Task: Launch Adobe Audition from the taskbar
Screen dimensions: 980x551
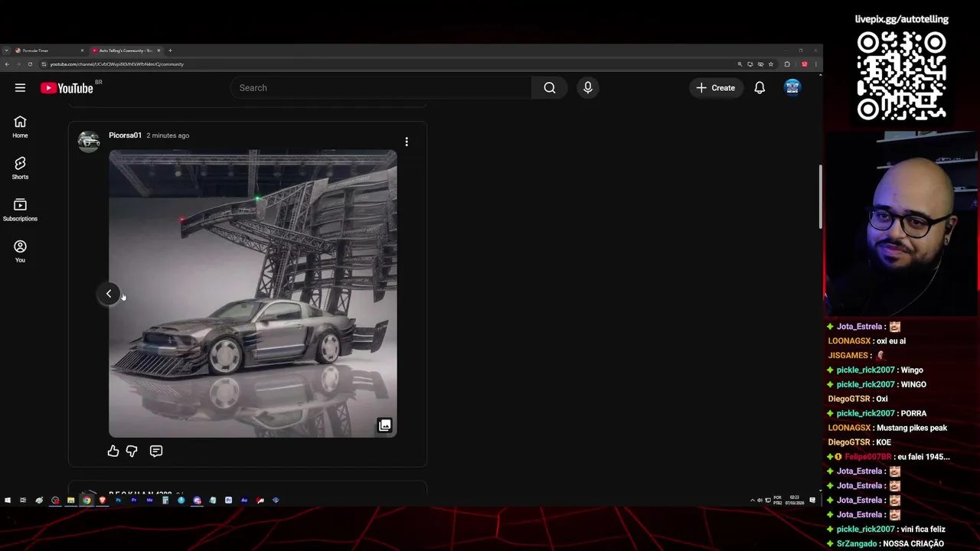Action: coord(244,500)
